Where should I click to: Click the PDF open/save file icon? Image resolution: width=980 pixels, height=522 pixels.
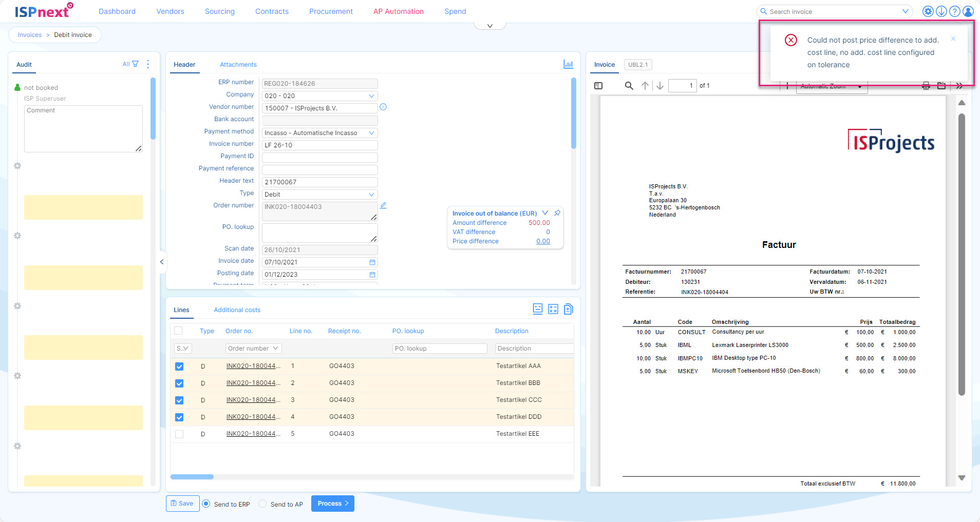tap(941, 86)
